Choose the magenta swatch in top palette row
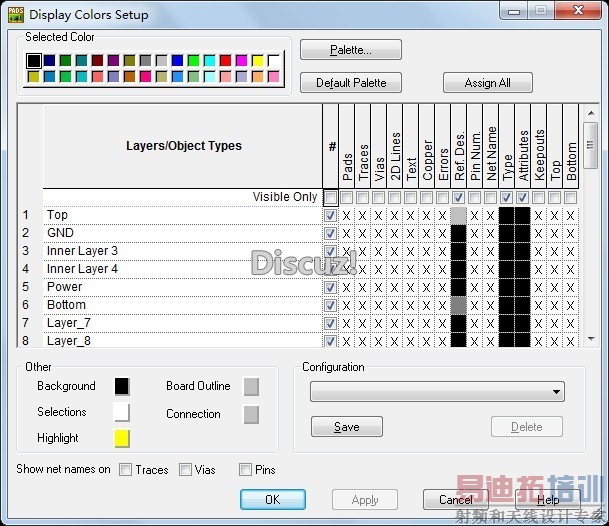609x526 pixels. [x=242, y=61]
